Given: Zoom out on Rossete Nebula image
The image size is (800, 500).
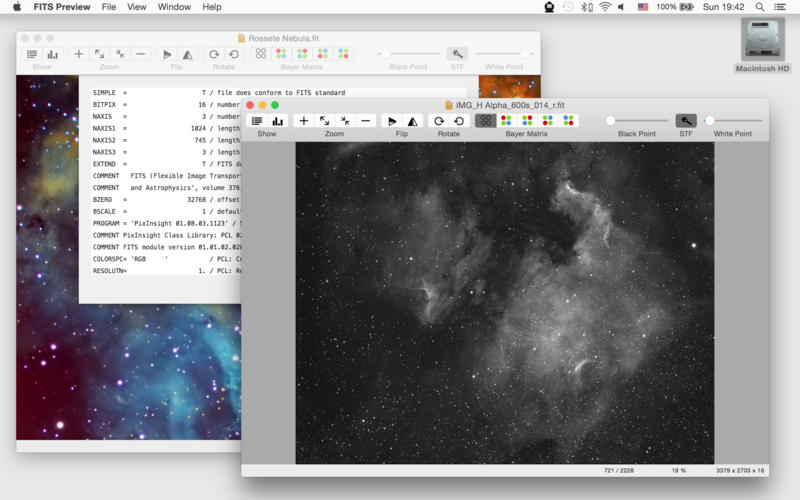Looking at the screenshot, I should [x=141, y=54].
